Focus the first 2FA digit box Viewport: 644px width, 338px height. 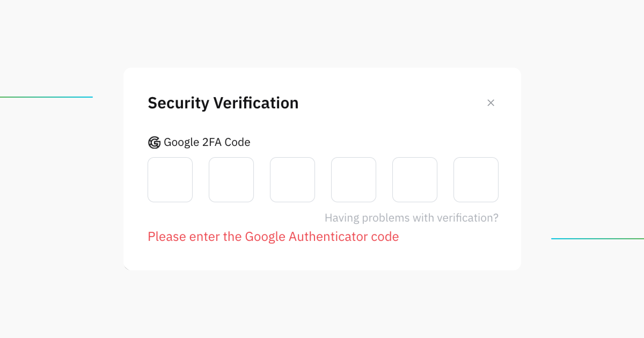coord(170,180)
